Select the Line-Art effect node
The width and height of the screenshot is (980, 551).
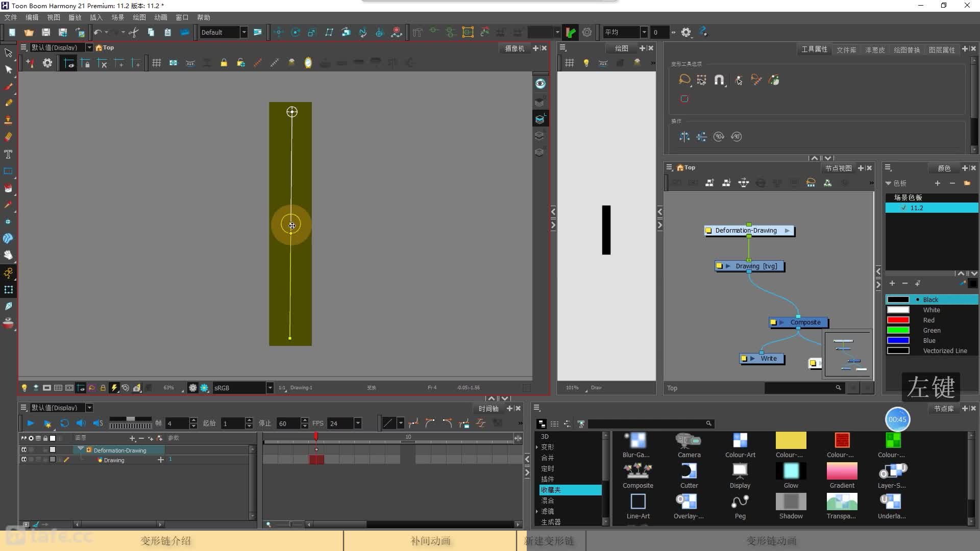point(638,506)
